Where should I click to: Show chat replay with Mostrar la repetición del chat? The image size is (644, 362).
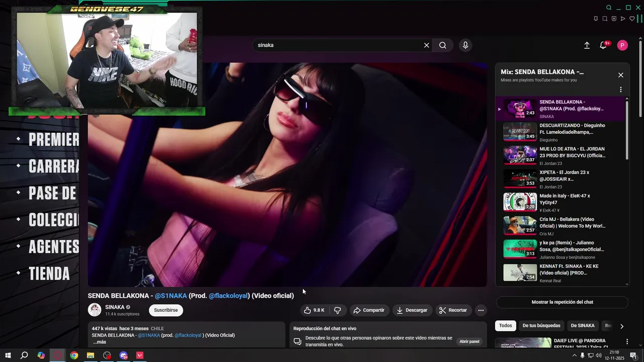coord(562,302)
